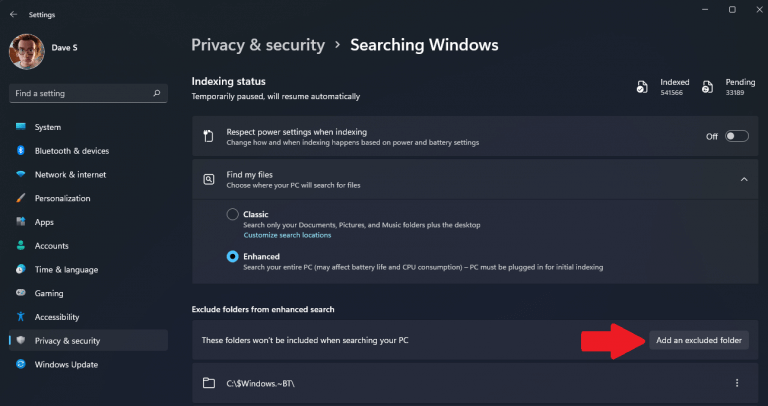Click the Network wifi icon
Screen dimensions: 768x406
tap(21, 174)
